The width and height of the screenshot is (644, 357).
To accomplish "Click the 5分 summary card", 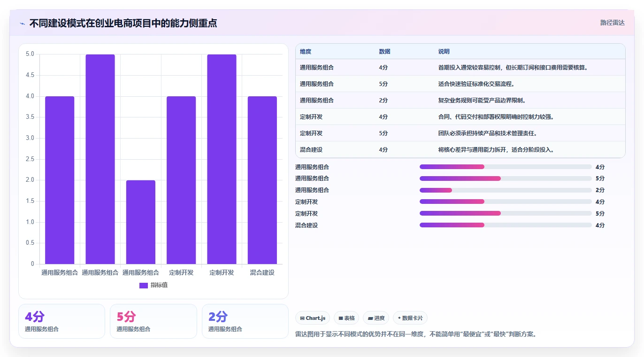I will pos(153,321).
